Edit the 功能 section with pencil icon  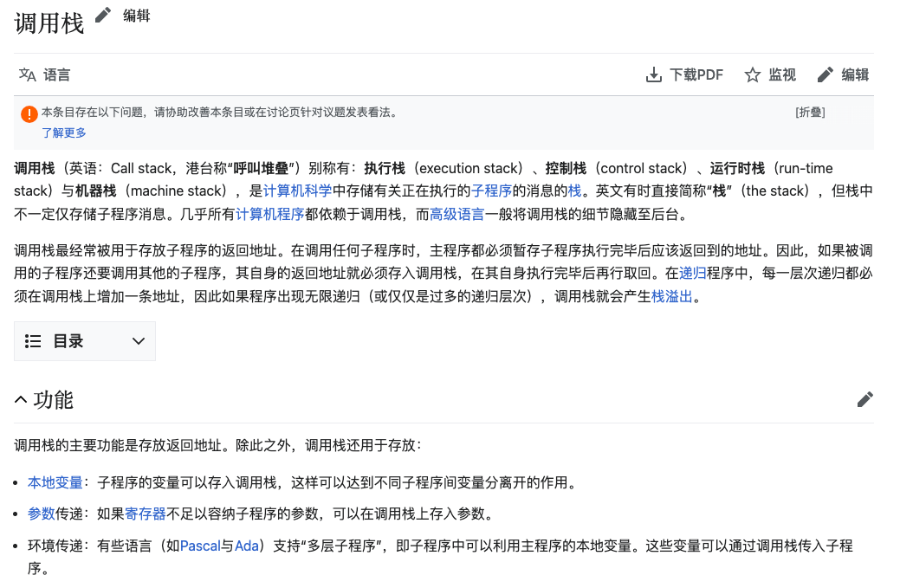pos(865,400)
